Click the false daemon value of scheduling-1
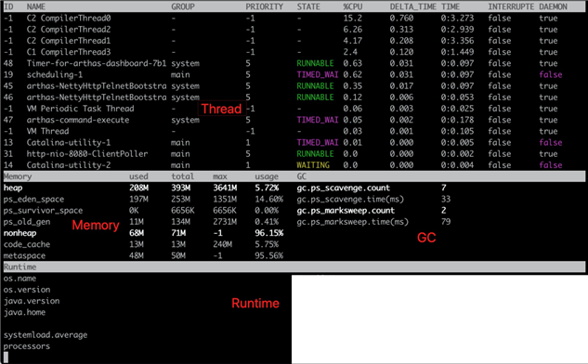 [x=551, y=74]
